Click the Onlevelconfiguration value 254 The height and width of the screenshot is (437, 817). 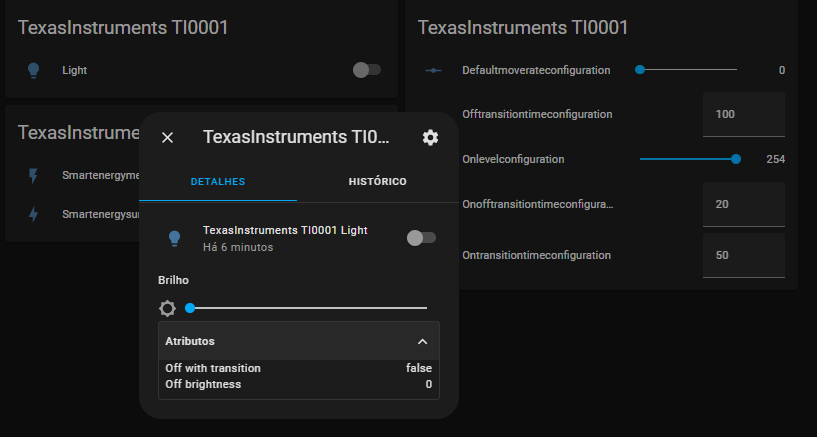point(775,159)
